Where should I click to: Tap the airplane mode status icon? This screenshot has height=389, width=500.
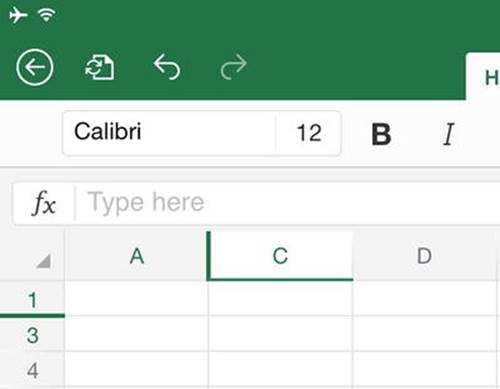(18, 15)
